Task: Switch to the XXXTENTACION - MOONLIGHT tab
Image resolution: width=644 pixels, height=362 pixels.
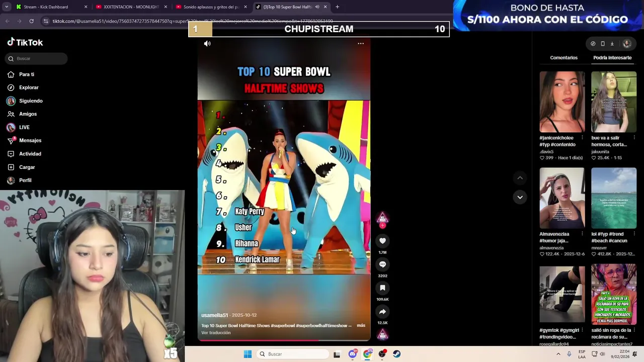Action: (131, 7)
